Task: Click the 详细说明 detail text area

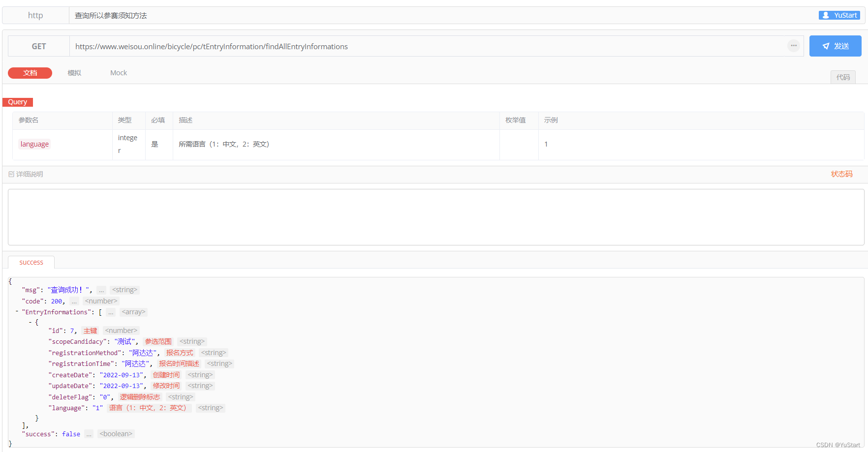Action: pos(436,217)
